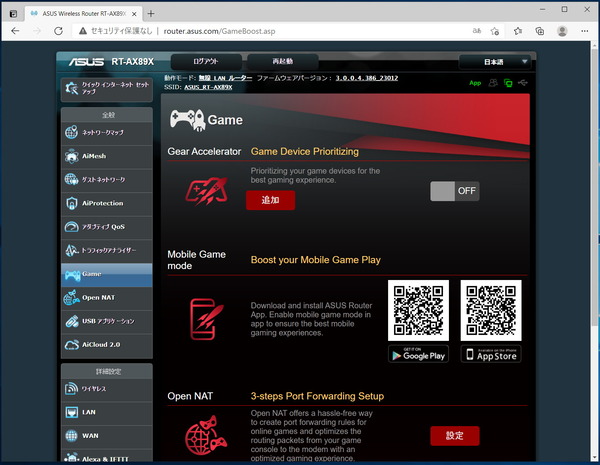This screenshot has height=465, width=600.
Task: Click the browser back arrow
Action: click(x=15, y=31)
